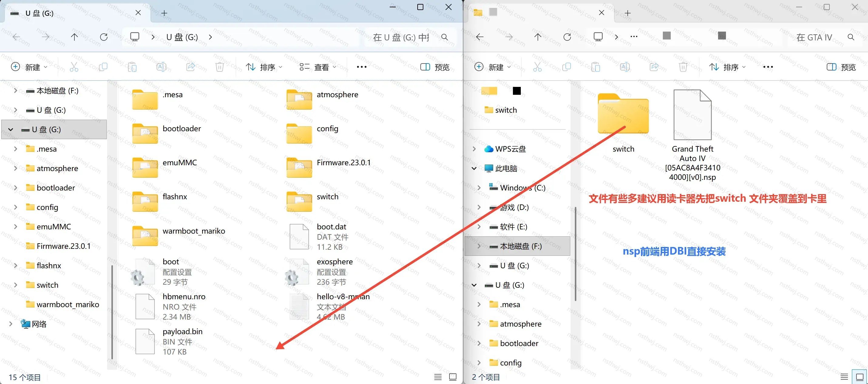Click Cut scissors icon in right window
The height and width of the screenshot is (384, 868).
[537, 67]
